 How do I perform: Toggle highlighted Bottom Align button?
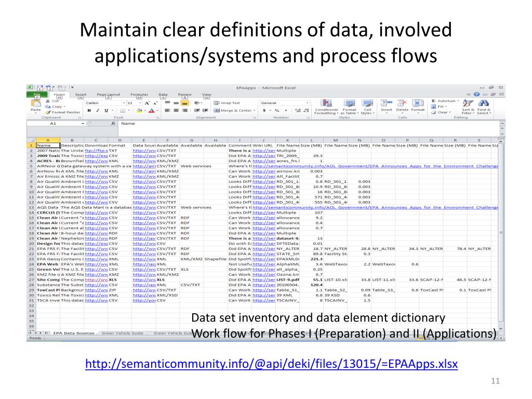184,103
